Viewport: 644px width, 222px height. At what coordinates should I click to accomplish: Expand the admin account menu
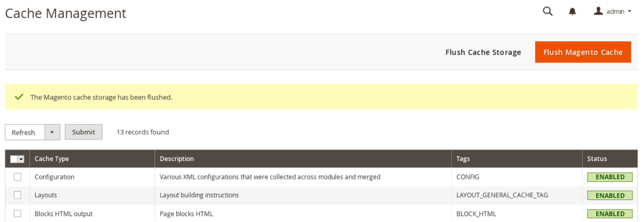click(x=613, y=11)
